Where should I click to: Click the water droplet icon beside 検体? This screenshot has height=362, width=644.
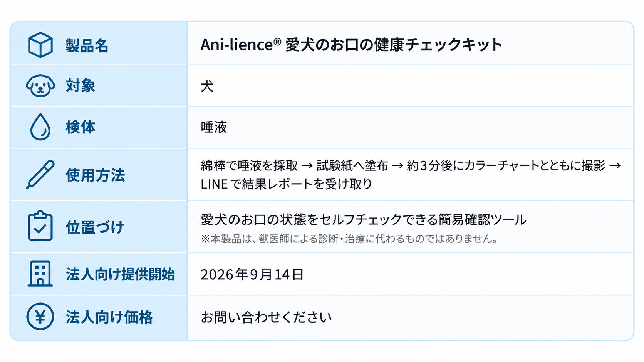[x=40, y=127]
